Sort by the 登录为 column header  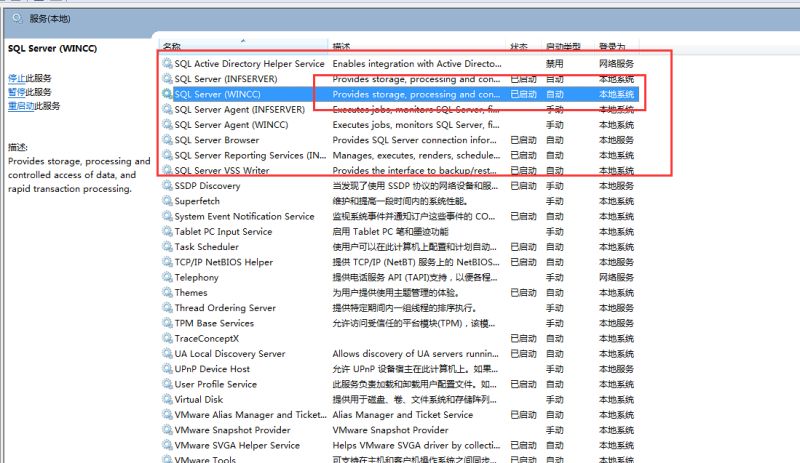tap(612, 47)
